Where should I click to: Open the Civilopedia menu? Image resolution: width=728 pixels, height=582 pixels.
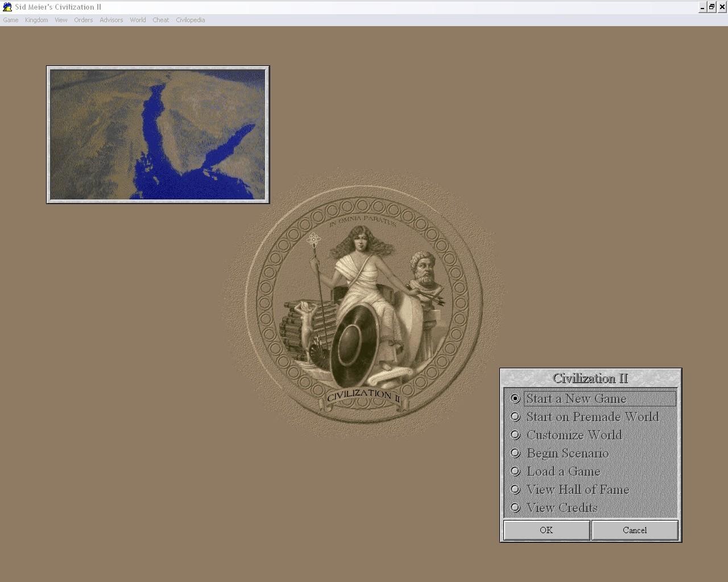pyautogui.click(x=191, y=20)
